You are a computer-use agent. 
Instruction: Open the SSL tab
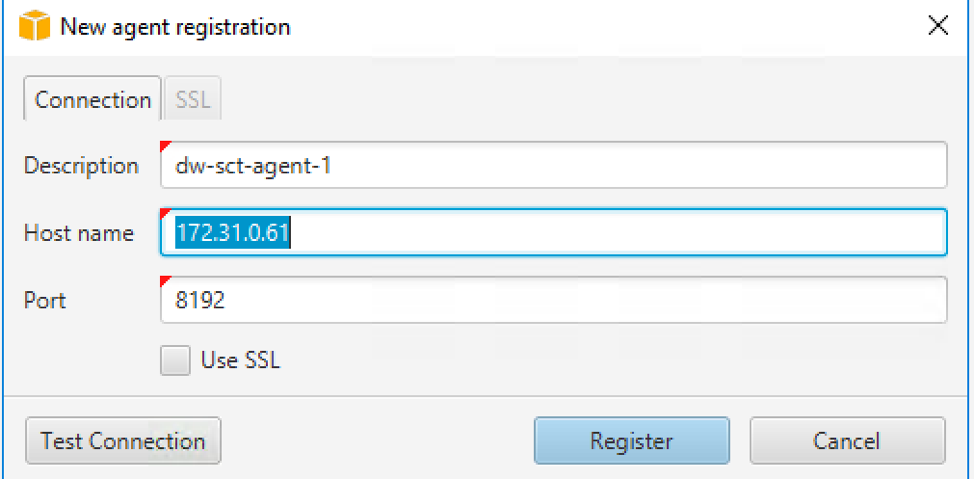click(x=193, y=99)
